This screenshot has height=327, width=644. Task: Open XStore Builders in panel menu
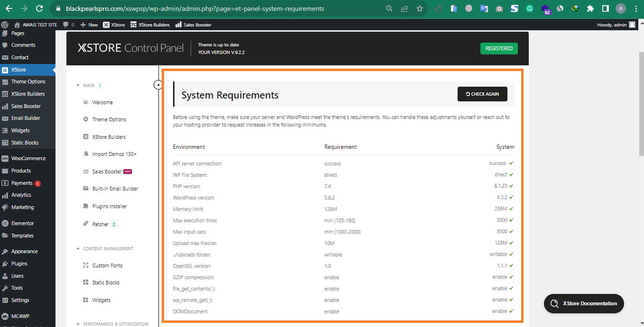(109, 137)
